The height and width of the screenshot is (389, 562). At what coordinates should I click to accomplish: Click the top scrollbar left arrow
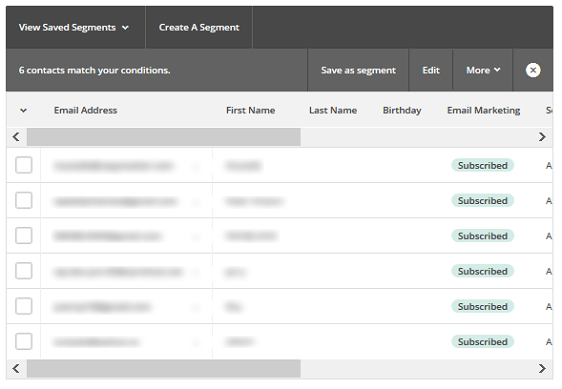pos(16,137)
